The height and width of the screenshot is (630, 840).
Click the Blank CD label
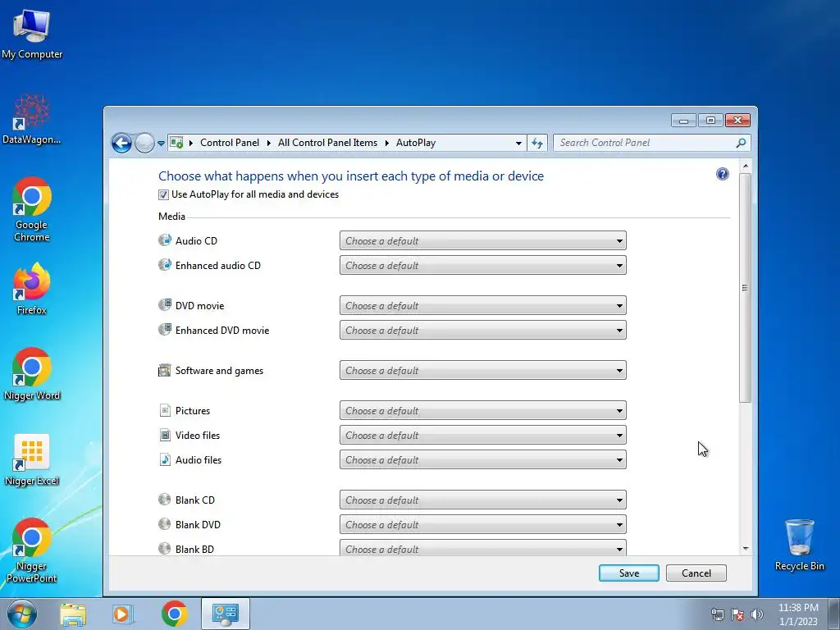(195, 500)
